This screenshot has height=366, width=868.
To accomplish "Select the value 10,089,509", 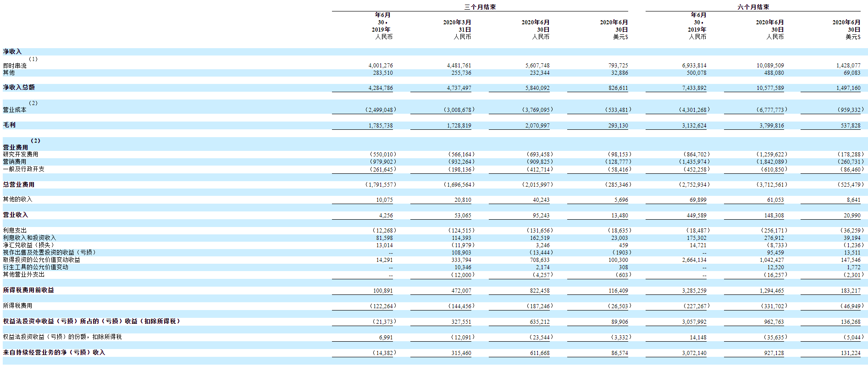I will click(x=770, y=66).
